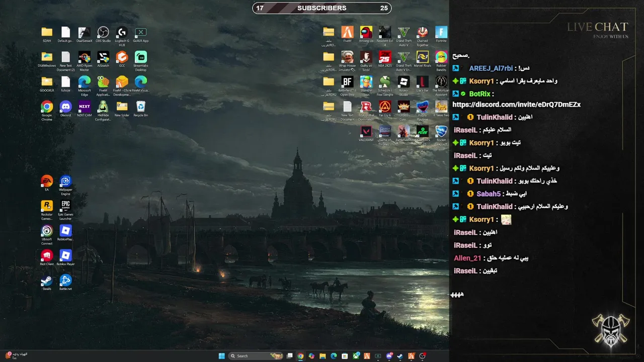
Task: Select Roblox Player desktop shortcut
Action: coord(65,258)
